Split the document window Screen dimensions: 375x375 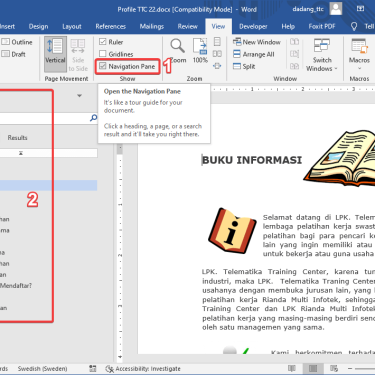tap(244, 66)
